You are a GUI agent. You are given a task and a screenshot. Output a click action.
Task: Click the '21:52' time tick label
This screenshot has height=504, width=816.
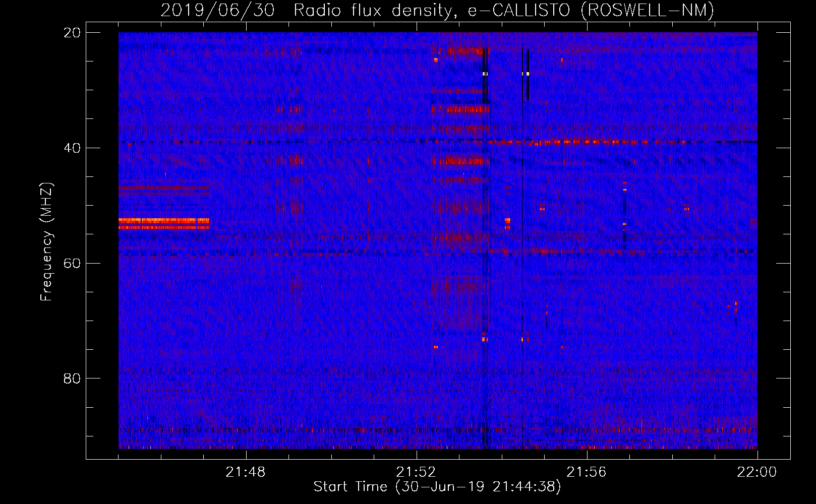point(416,472)
